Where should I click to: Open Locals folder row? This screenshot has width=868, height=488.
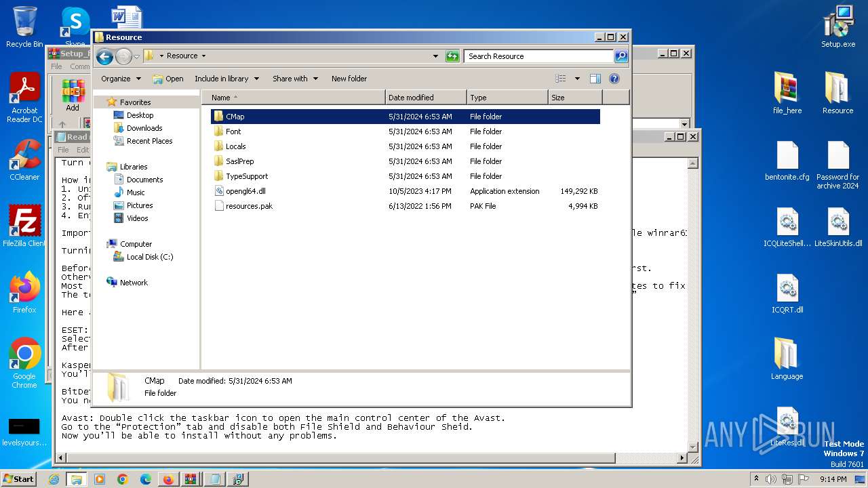(406, 146)
